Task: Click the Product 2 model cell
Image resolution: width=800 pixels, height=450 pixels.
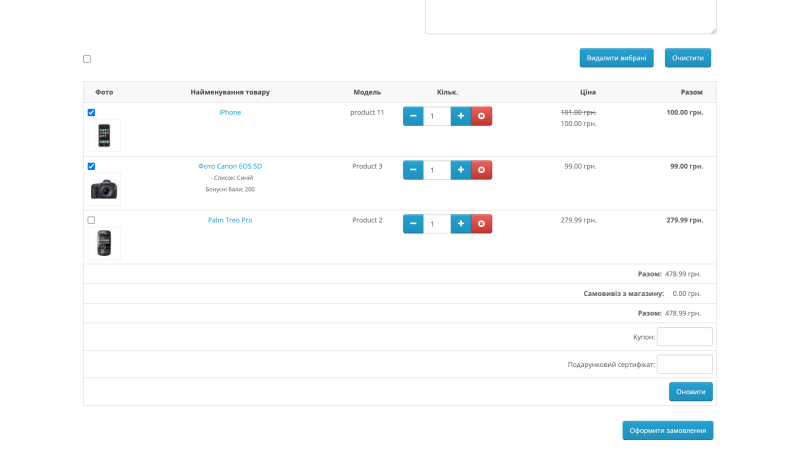Action: coord(367,220)
